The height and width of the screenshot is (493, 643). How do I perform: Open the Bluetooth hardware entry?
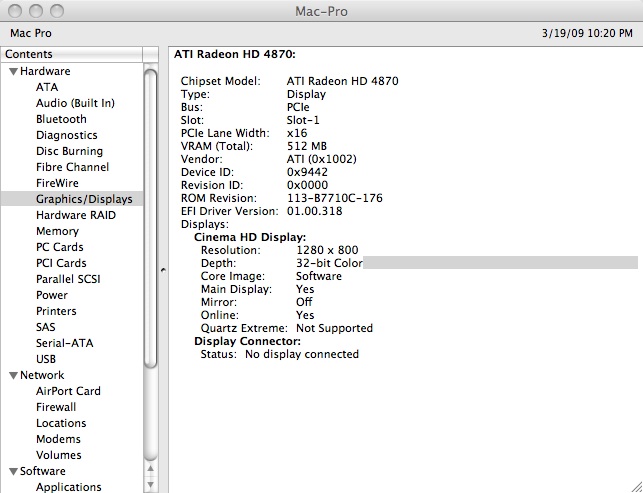[62, 119]
